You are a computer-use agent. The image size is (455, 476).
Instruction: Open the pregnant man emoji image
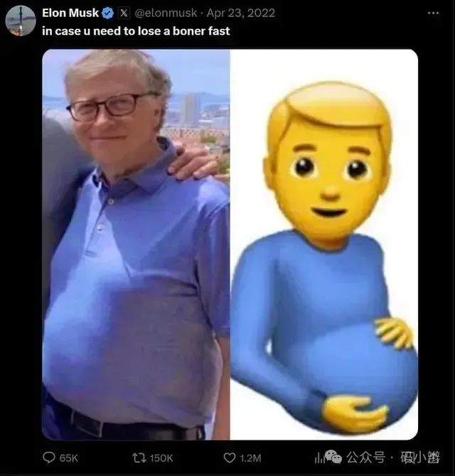tap(324, 244)
